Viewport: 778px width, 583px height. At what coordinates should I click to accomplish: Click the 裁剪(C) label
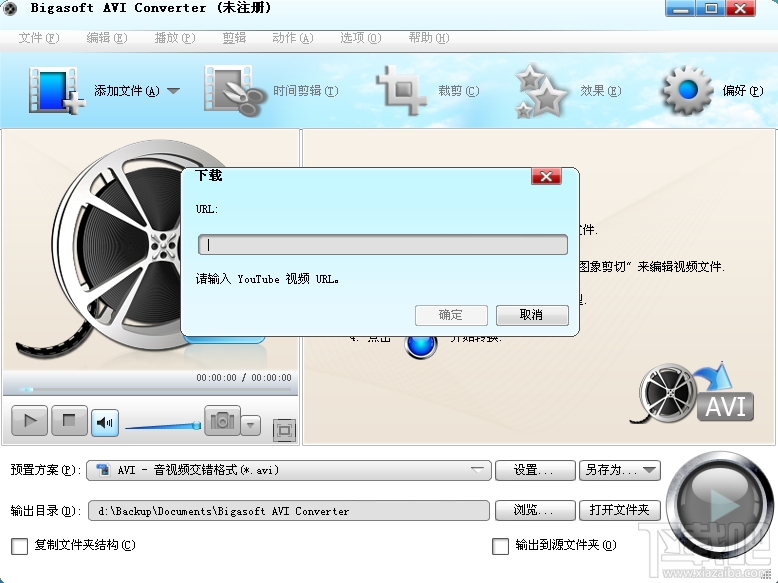coord(458,91)
